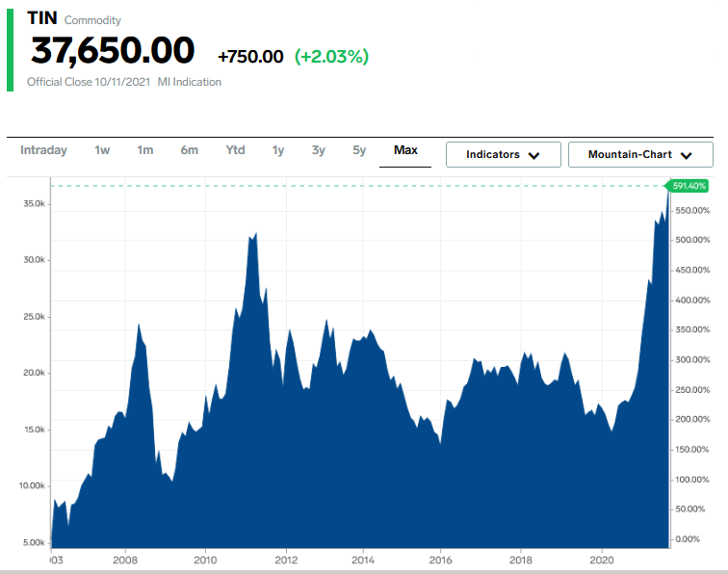Select the 1y time range
Viewport: 728px width, 574px height.
coord(278,150)
